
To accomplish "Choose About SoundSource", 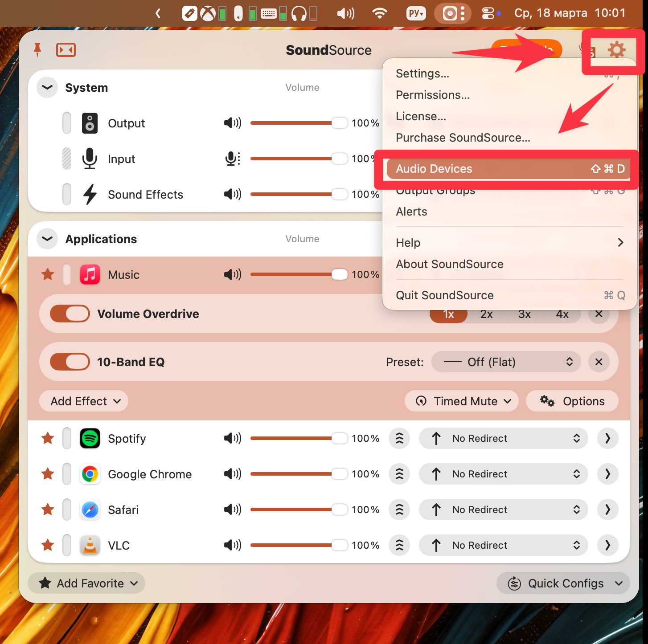I will pos(509,264).
